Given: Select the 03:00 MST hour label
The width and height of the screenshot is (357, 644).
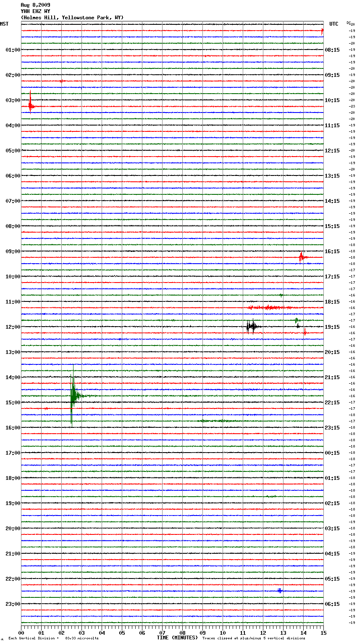Looking at the screenshot, I should click(x=13, y=100).
